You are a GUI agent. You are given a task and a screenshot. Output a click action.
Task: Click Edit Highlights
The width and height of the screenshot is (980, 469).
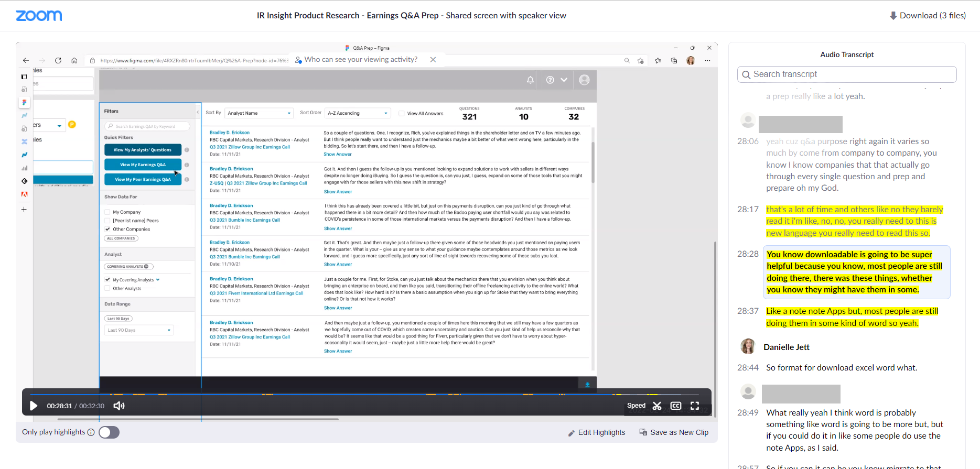tap(597, 432)
